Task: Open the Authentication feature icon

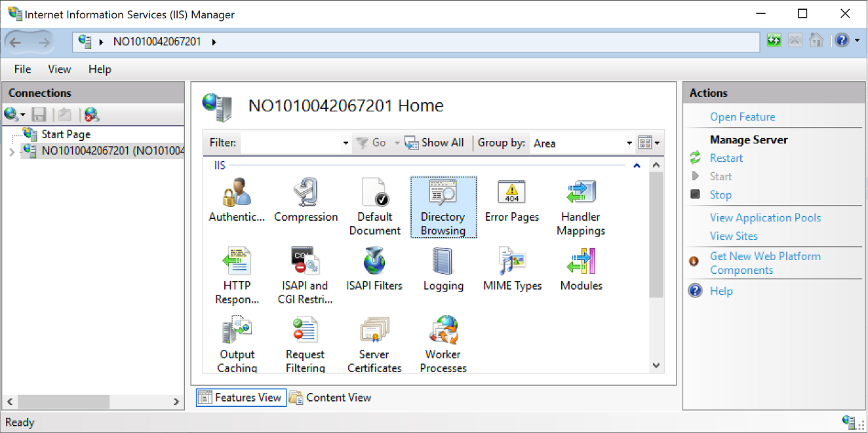Action: click(236, 194)
